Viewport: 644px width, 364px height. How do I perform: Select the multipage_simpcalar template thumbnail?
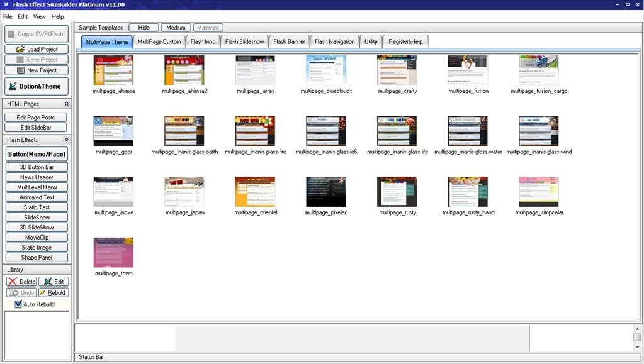[538, 192]
